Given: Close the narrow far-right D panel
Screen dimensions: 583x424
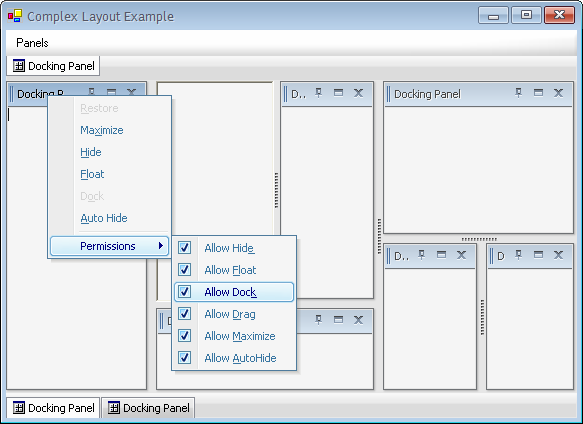Looking at the screenshot, I should [x=558, y=255].
